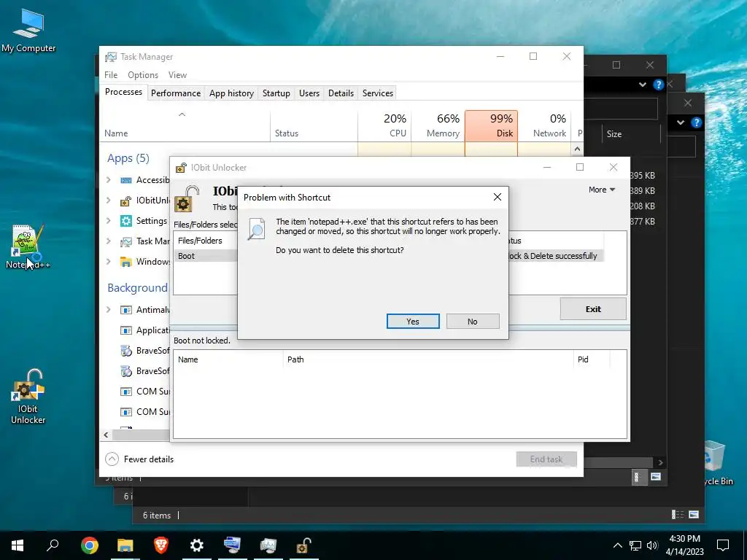Expand the Task Manager app row
This screenshot has width=747, height=560.
(x=109, y=241)
